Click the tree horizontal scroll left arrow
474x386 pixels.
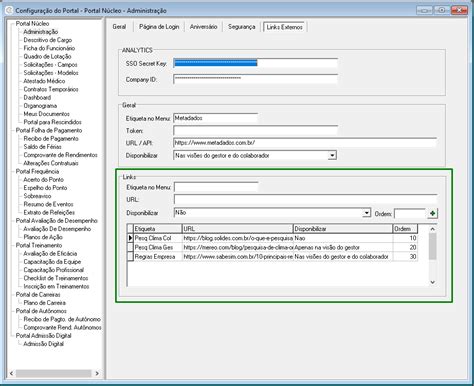(11, 373)
